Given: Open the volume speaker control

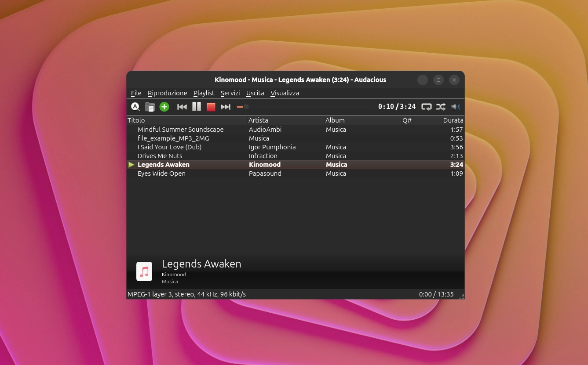Looking at the screenshot, I should tap(456, 107).
